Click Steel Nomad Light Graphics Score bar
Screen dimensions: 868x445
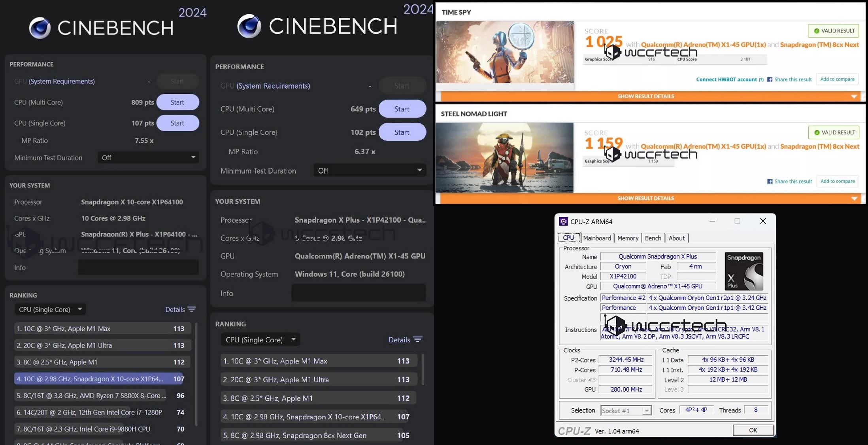(x=629, y=161)
